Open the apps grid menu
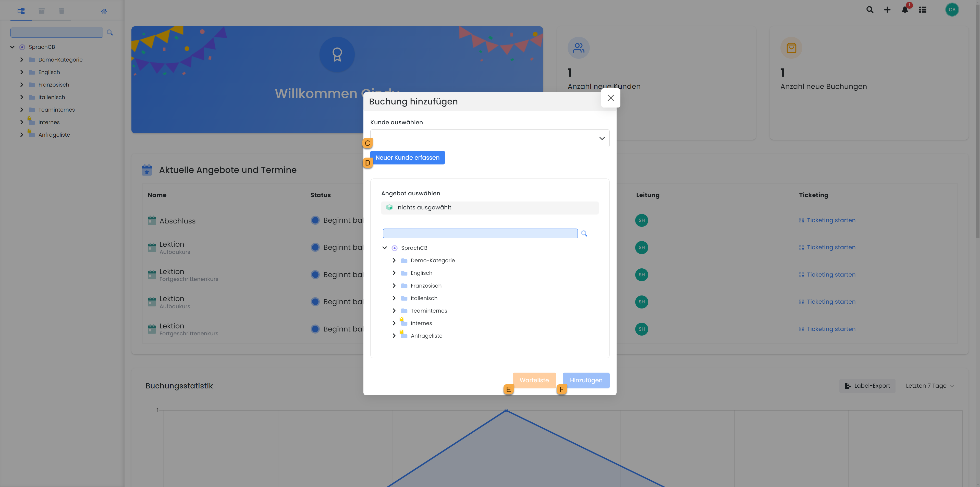The width and height of the screenshot is (980, 487). pyautogui.click(x=923, y=10)
